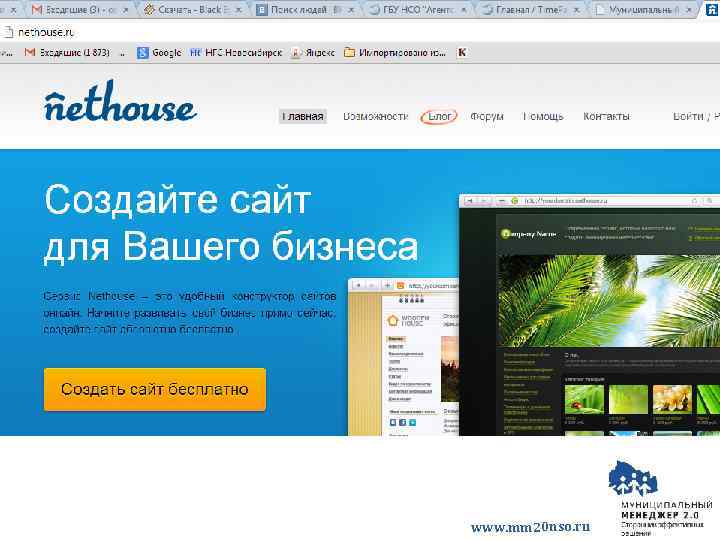Click the Gmail envelope icon in bookmarks bar
The width and height of the screenshot is (720, 540).
30,52
